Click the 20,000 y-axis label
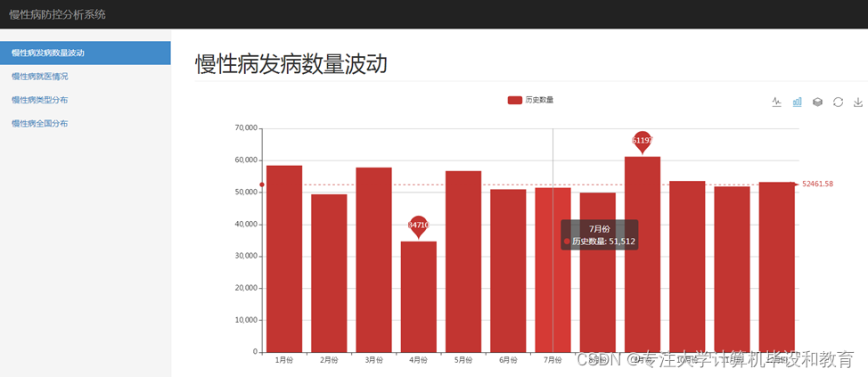 coord(246,288)
